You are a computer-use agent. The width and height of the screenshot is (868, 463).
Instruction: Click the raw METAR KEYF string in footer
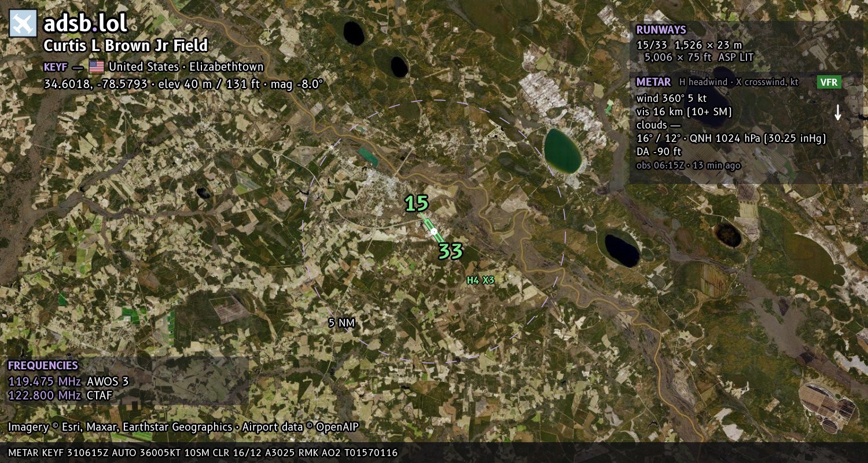203,453
